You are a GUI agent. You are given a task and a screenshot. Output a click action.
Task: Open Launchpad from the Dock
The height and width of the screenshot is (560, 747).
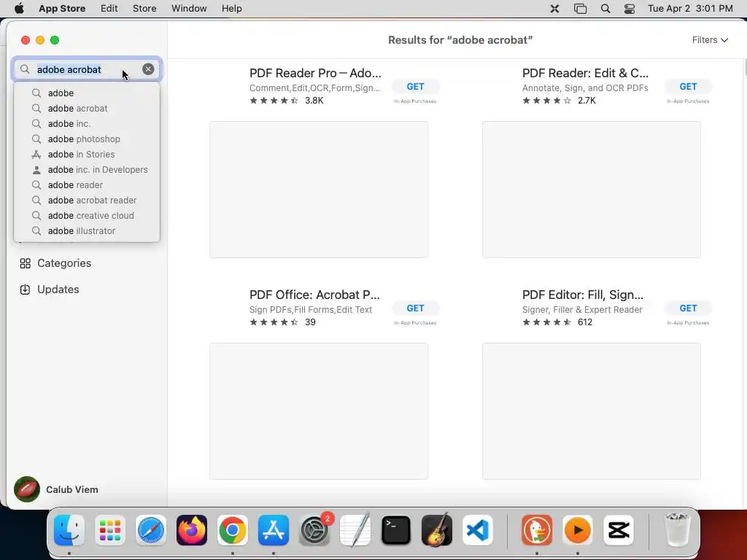pos(110,530)
